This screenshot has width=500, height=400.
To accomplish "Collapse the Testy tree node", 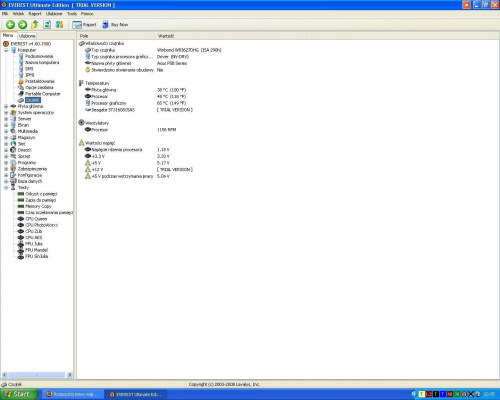I will [6, 188].
